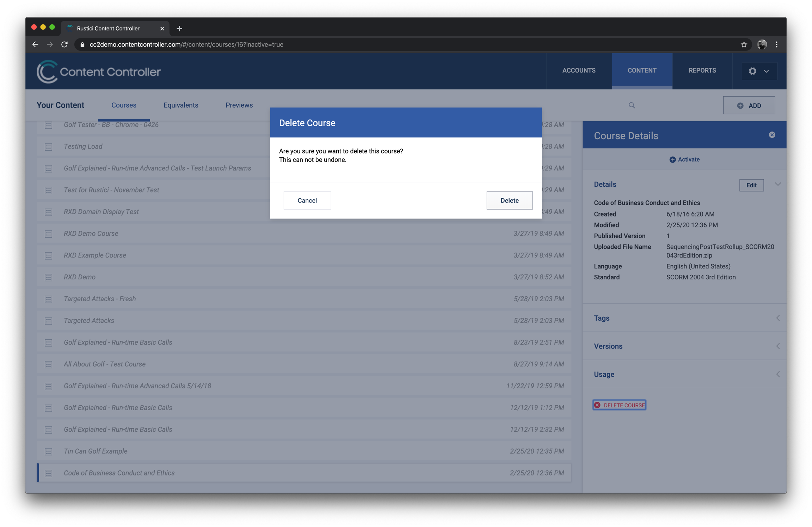
Task: Select the Tin Can Golf Example row
Action: click(x=304, y=451)
